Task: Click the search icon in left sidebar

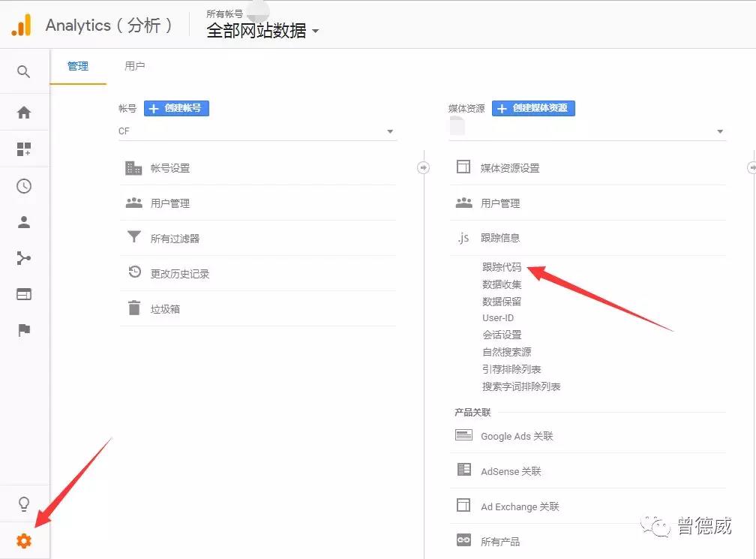Action: coord(23,71)
